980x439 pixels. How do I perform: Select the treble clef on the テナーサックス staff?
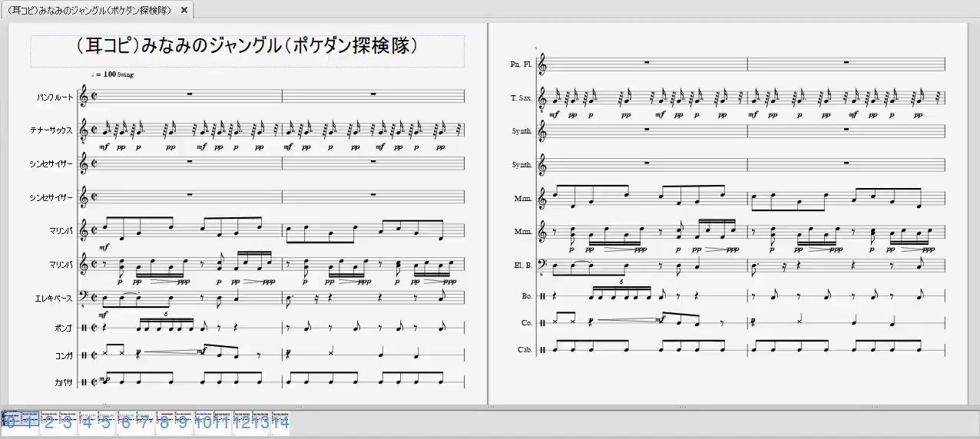tap(84, 130)
